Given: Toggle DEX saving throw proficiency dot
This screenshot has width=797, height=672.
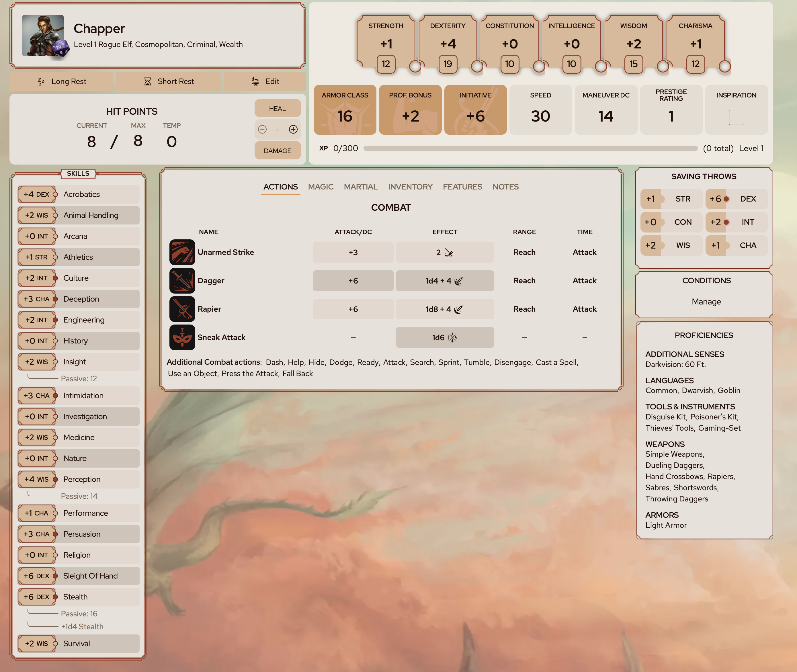Looking at the screenshot, I should tap(726, 199).
